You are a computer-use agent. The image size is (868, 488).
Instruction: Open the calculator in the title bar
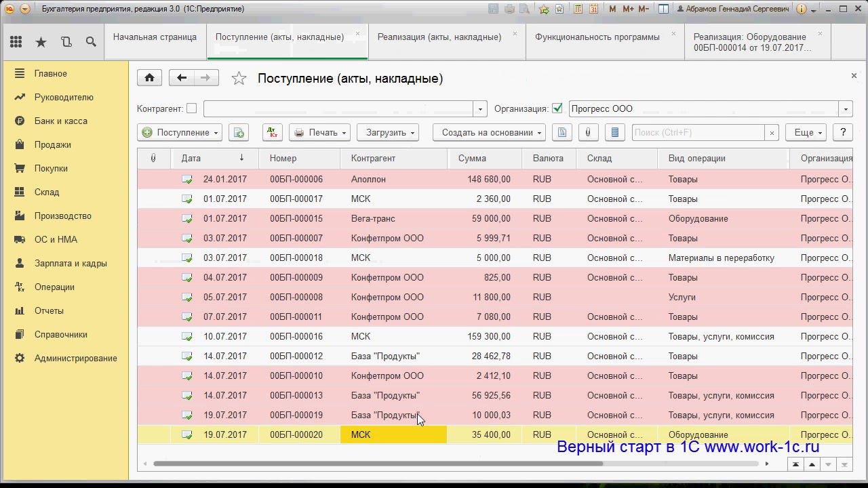point(578,9)
